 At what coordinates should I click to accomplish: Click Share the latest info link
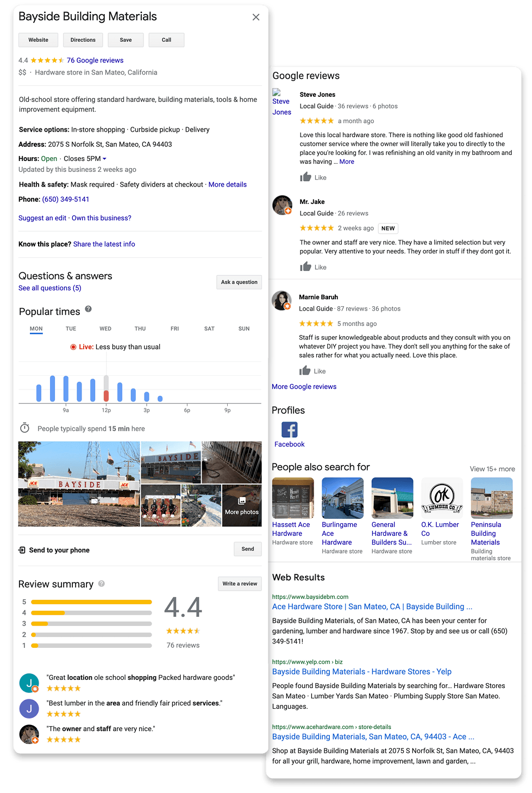(x=104, y=244)
